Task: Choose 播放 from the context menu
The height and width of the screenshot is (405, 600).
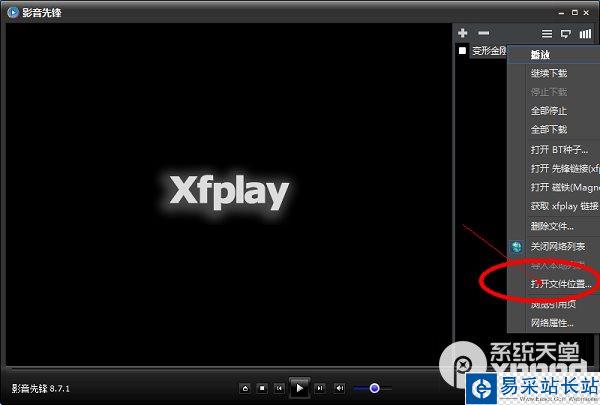Action: (553, 54)
